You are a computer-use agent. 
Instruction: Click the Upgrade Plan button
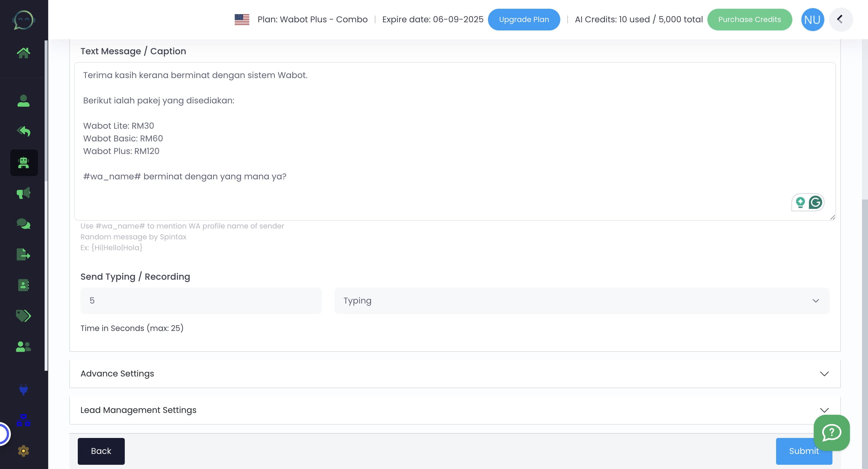pyautogui.click(x=524, y=19)
